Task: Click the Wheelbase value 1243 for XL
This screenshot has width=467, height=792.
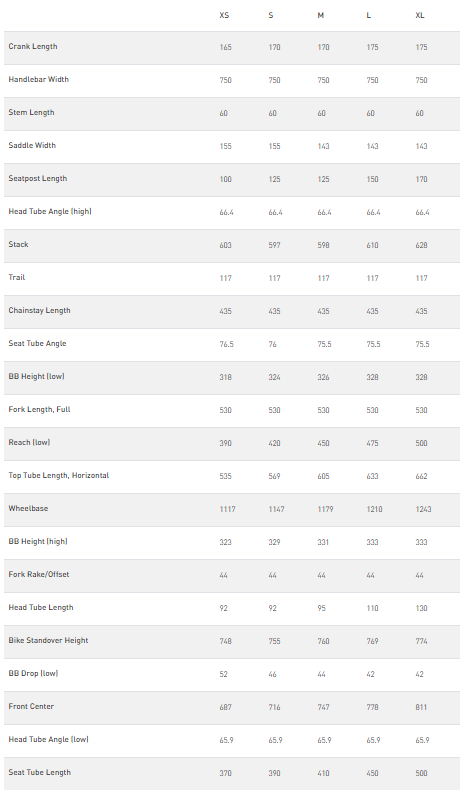Action: tap(423, 509)
